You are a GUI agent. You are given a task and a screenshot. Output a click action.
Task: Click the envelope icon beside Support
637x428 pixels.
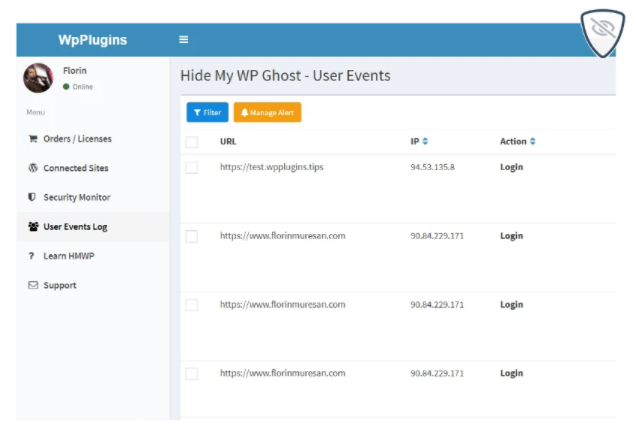pos(33,285)
